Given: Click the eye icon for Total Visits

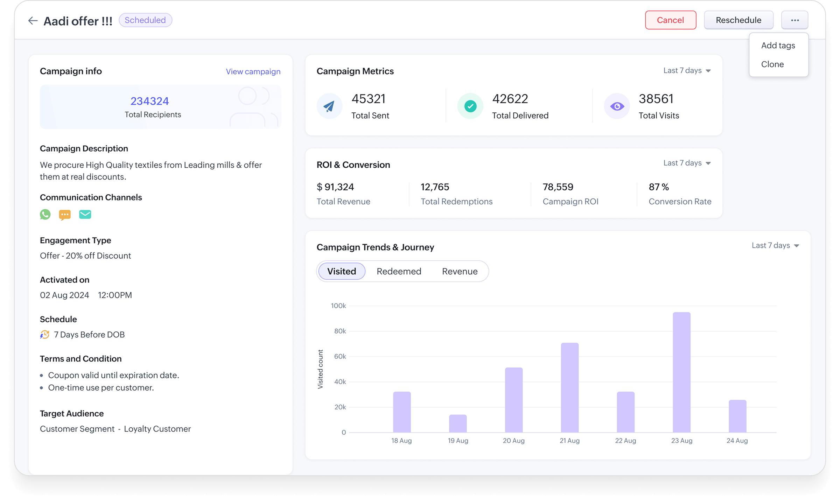Looking at the screenshot, I should pyautogui.click(x=617, y=106).
